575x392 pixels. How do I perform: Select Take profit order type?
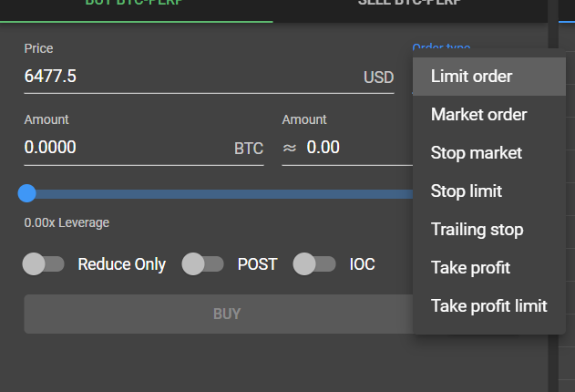coord(470,268)
